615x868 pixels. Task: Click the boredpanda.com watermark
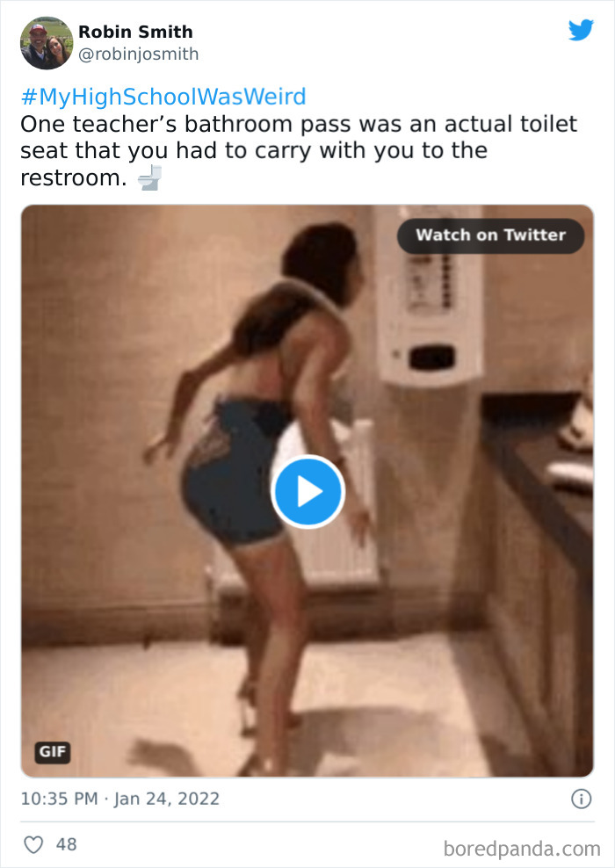[x=522, y=849]
